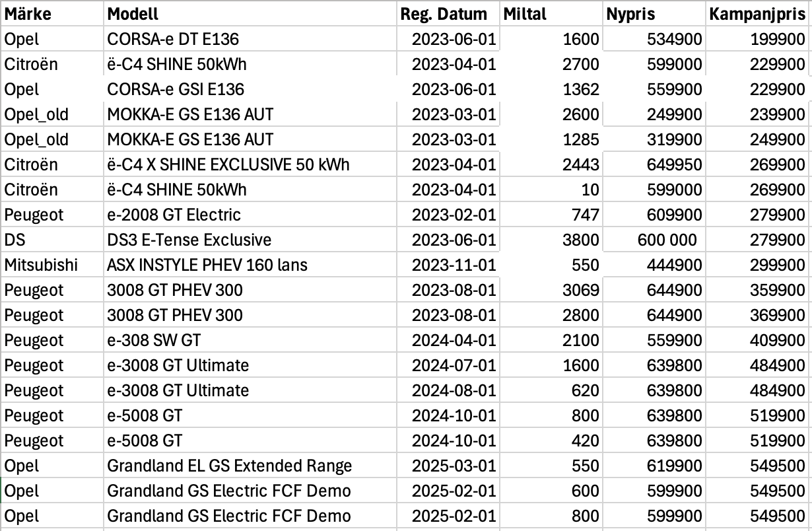
Task: Select the 2023-11-01 date cell
Action: tap(448, 265)
